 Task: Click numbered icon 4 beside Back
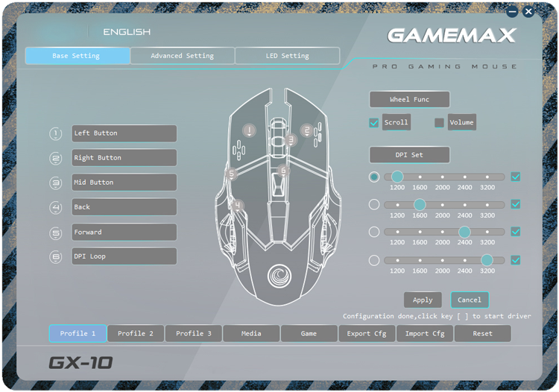(55, 207)
